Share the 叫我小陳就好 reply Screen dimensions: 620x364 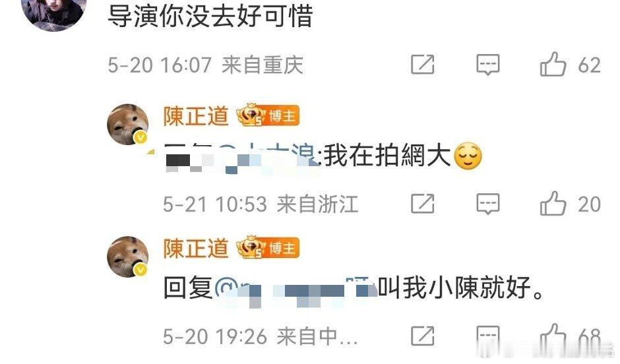pyautogui.click(x=422, y=336)
